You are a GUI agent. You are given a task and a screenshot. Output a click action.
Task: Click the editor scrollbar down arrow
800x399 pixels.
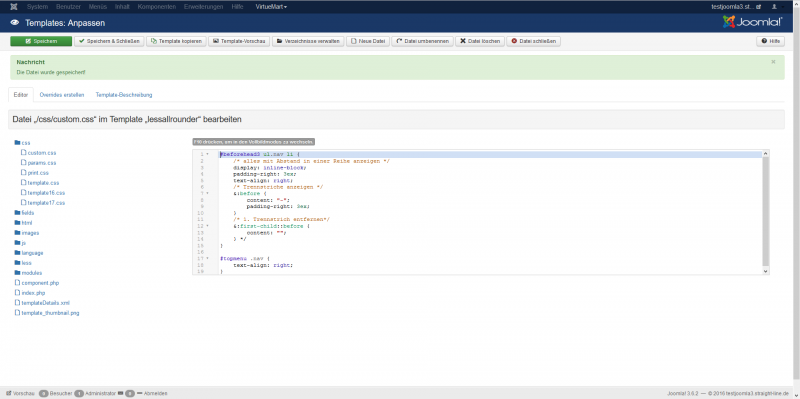[x=765, y=272]
